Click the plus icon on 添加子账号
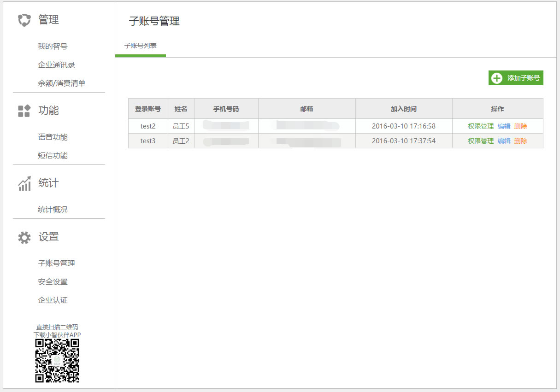 (x=497, y=78)
